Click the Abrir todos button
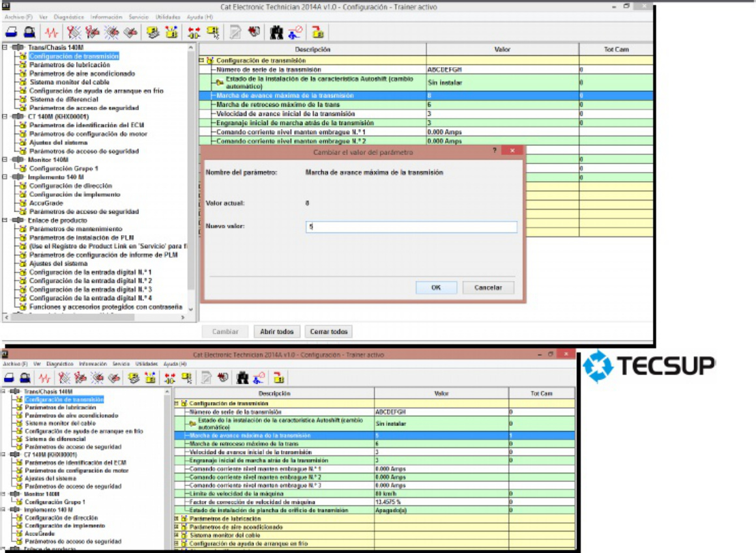Viewport: 756px width, 553px height. coord(277,332)
